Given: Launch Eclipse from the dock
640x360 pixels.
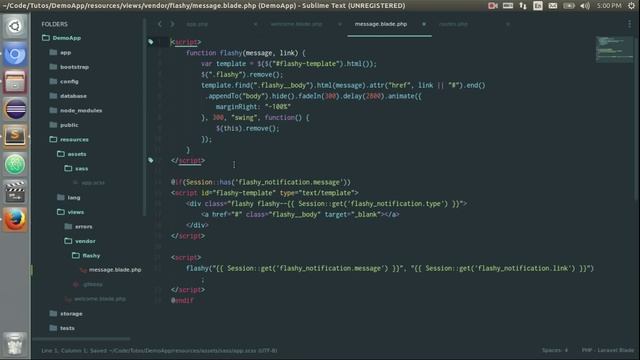Looking at the screenshot, I should pos(15,109).
